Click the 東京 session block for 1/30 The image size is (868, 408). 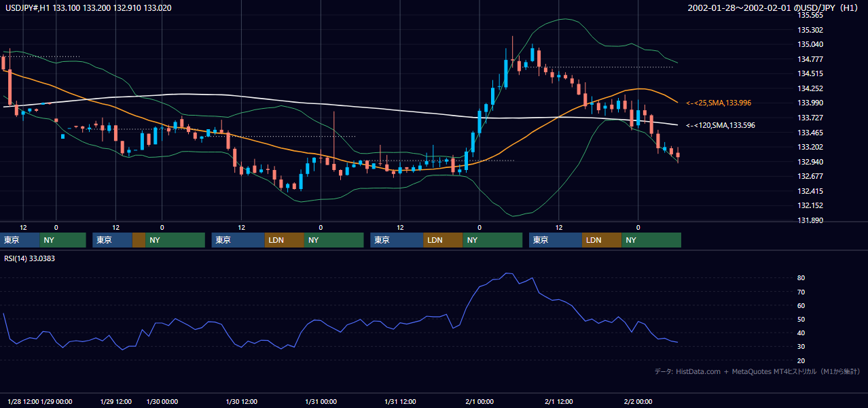(238, 240)
